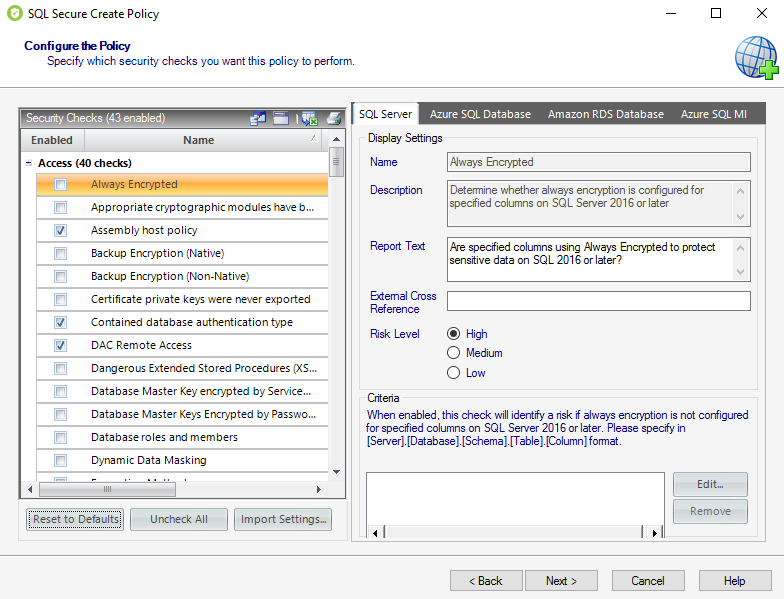
Task: Open the Amazon RDS Database tab
Action: coord(605,114)
